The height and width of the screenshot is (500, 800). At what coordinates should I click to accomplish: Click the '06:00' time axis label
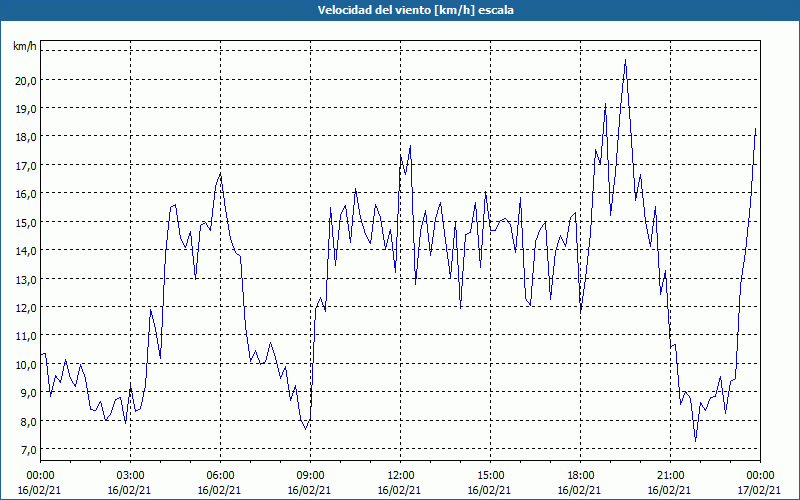click(x=220, y=476)
